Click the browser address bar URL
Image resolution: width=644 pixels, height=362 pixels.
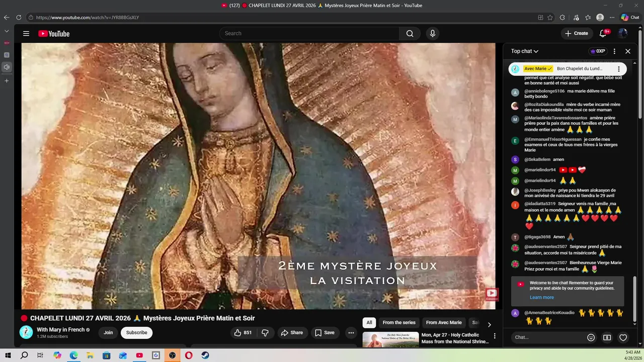tap(88, 17)
